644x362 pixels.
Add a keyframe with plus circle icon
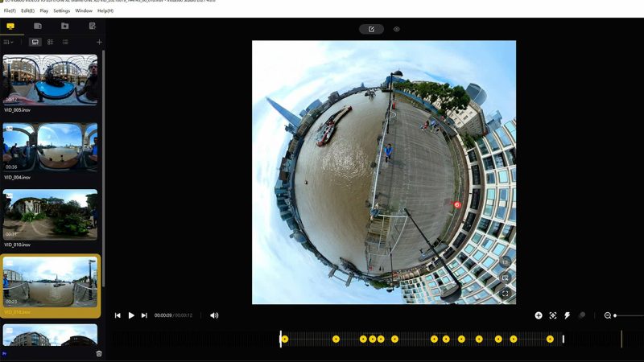tap(539, 315)
